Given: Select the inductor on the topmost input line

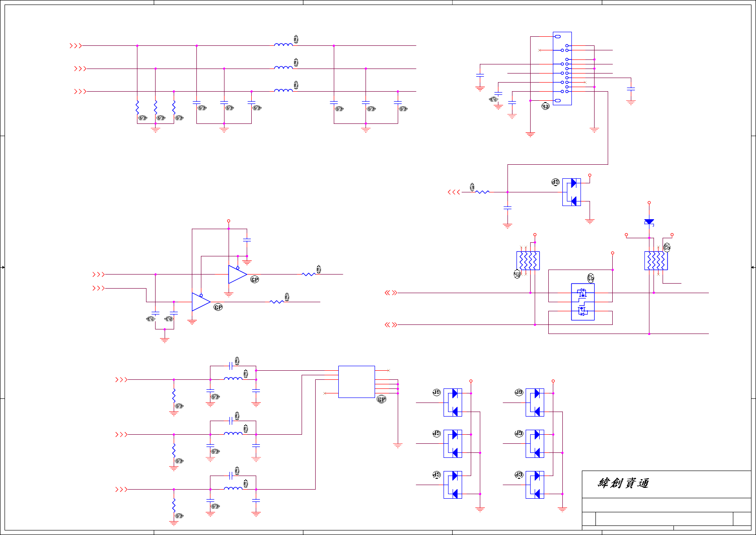Looking at the screenshot, I should pyautogui.click(x=283, y=44).
